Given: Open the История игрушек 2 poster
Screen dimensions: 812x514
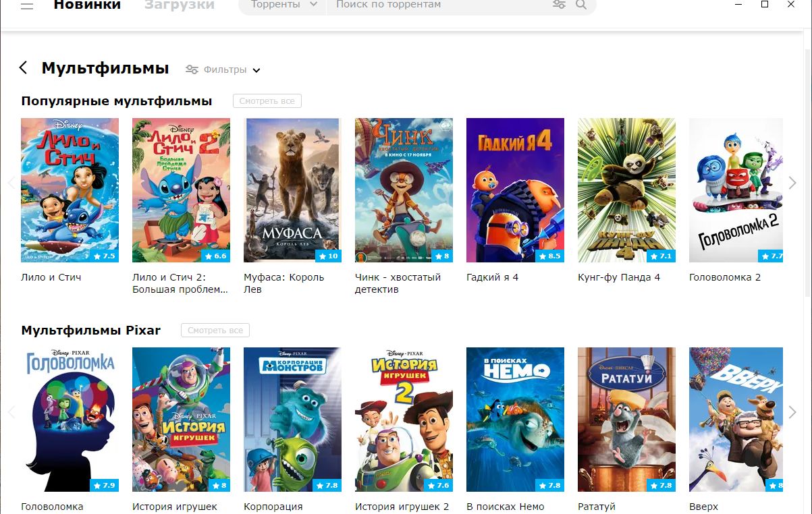Looking at the screenshot, I should 404,420.
